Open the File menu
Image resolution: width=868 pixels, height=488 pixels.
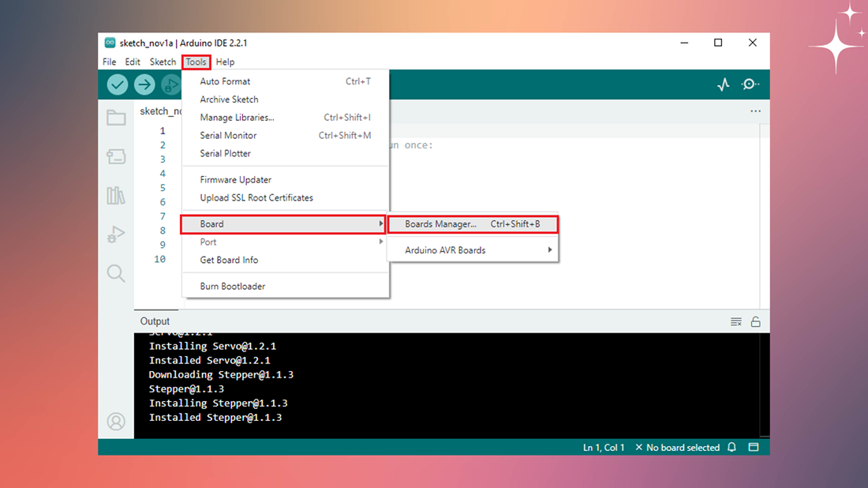pyautogui.click(x=109, y=62)
